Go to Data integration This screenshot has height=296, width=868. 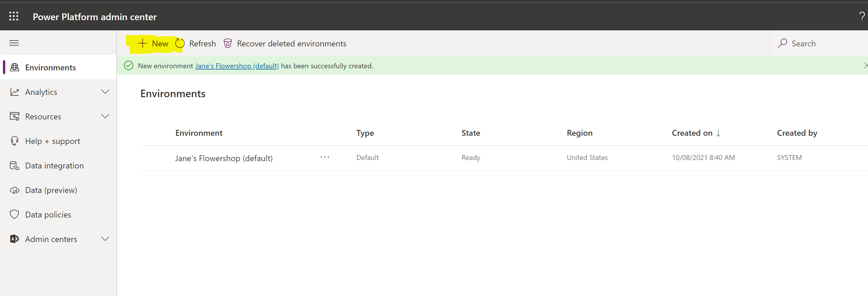click(x=58, y=166)
